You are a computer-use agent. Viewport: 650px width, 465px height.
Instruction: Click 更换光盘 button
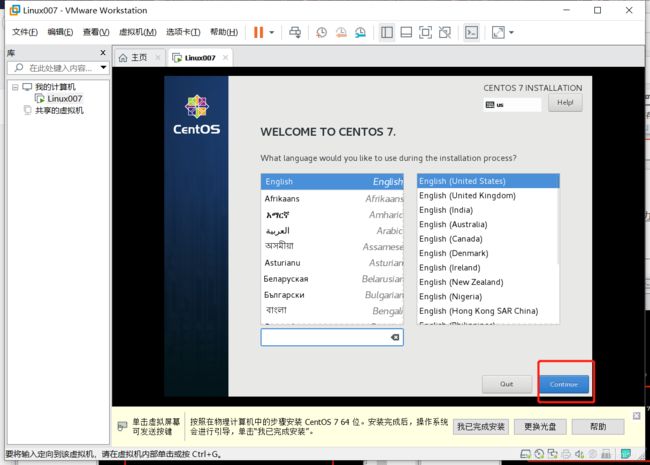point(540,426)
